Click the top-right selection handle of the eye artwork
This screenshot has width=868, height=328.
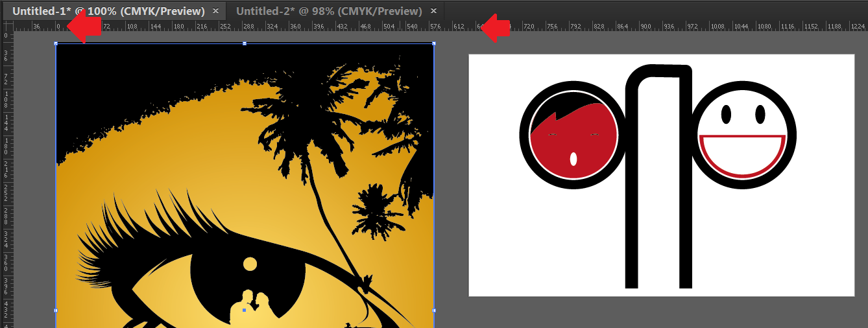pos(433,43)
